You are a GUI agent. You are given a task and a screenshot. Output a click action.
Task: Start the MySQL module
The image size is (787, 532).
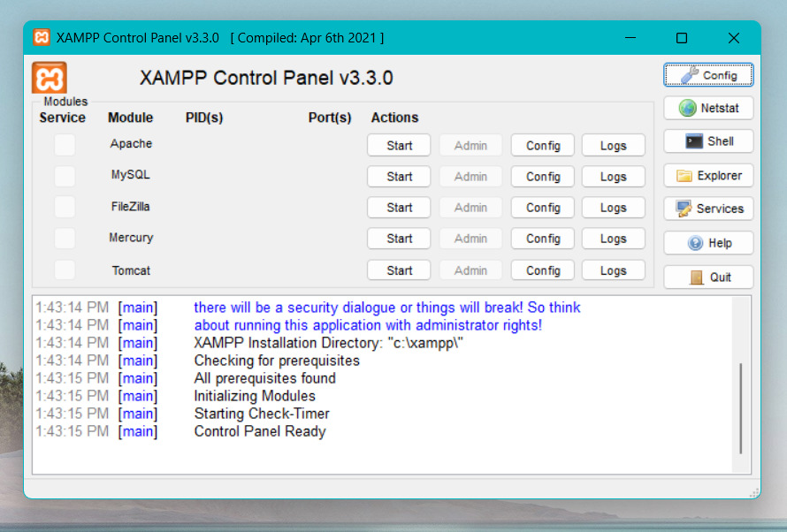click(399, 177)
